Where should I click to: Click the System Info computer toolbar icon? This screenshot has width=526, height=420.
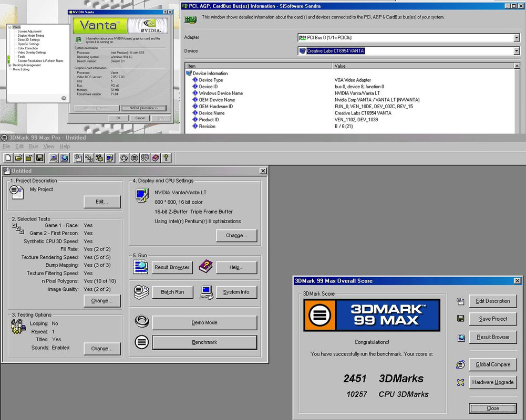(x=54, y=158)
